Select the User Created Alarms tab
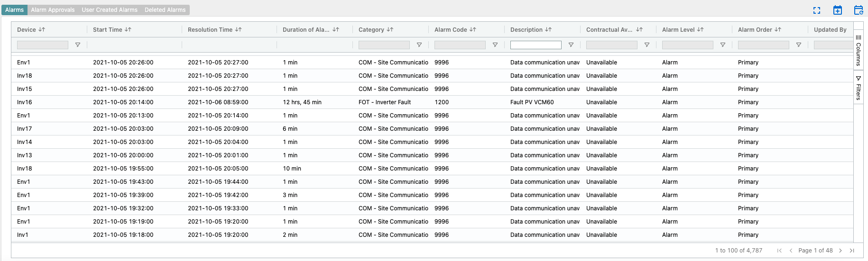The height and width of the screenshot is (261, 868). point(110,10)
